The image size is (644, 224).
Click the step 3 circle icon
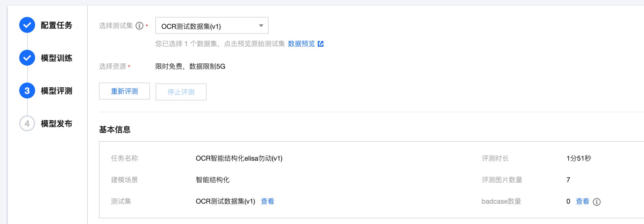pos(27,91)
